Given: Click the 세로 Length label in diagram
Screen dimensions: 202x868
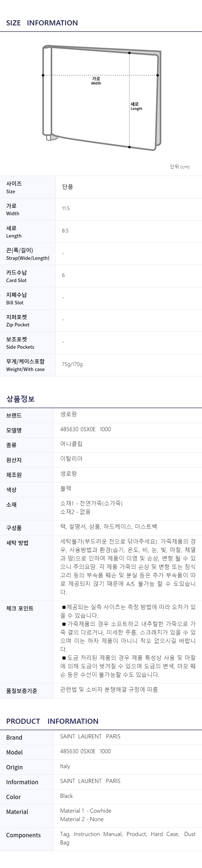Looking at the screenshot, I should click(x=136, y=106).
